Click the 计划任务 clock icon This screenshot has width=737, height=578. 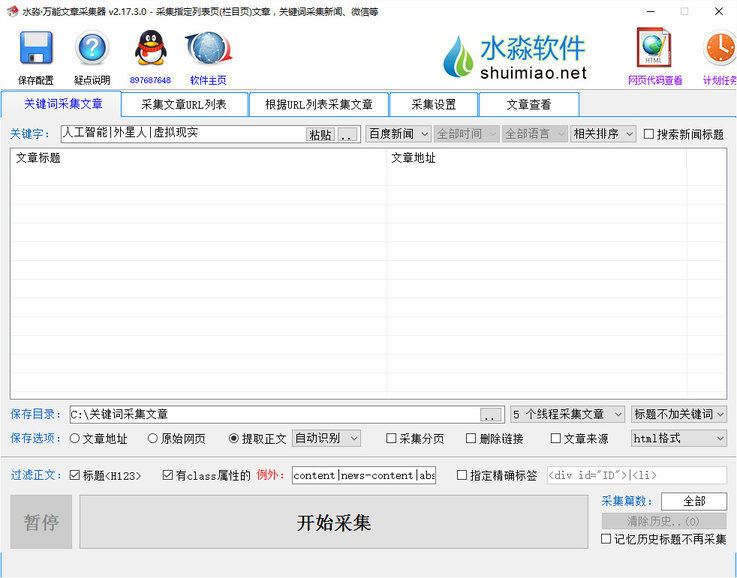(x=719, y=49)
